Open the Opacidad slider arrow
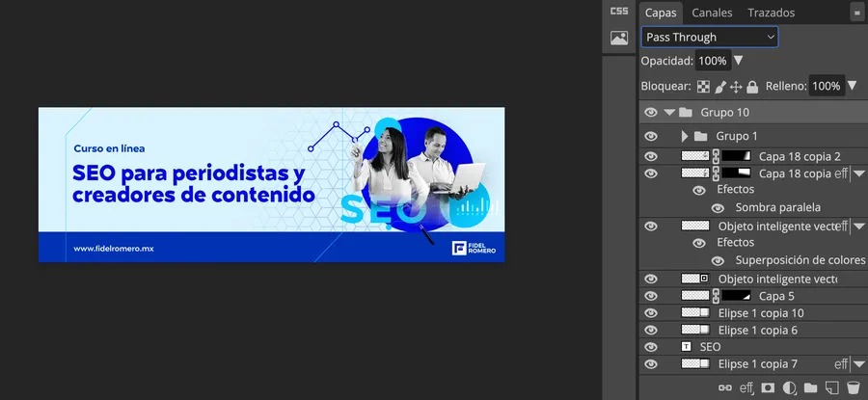 (x=739, y=61)
